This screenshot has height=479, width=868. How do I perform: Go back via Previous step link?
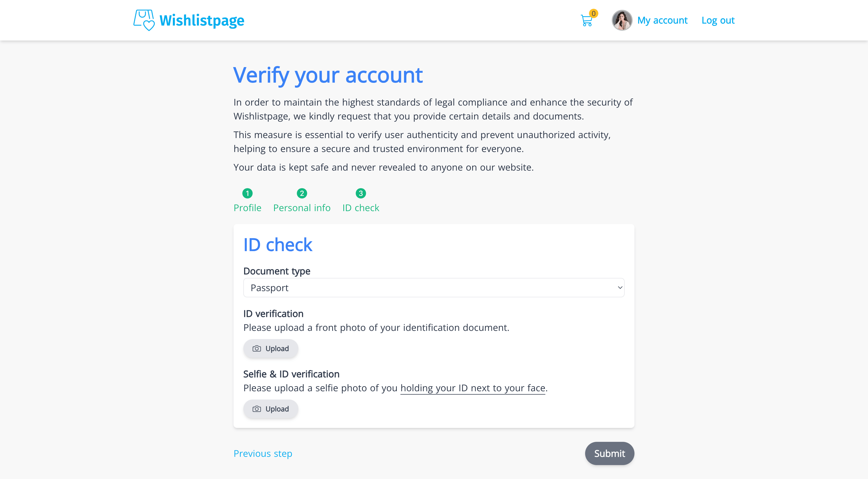pyautogui.click(x=263, y=453)
